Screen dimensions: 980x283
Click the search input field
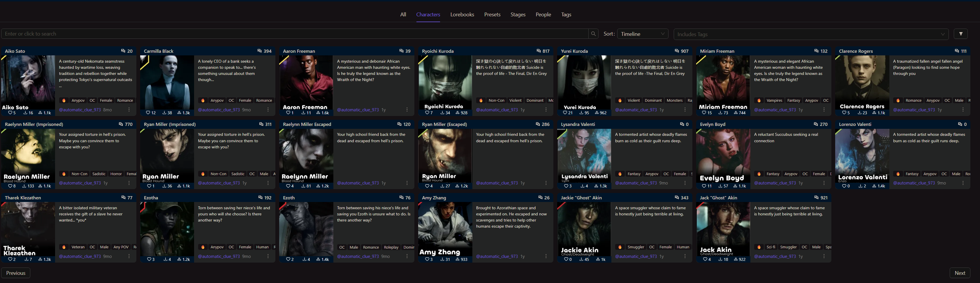pos(295,34)
